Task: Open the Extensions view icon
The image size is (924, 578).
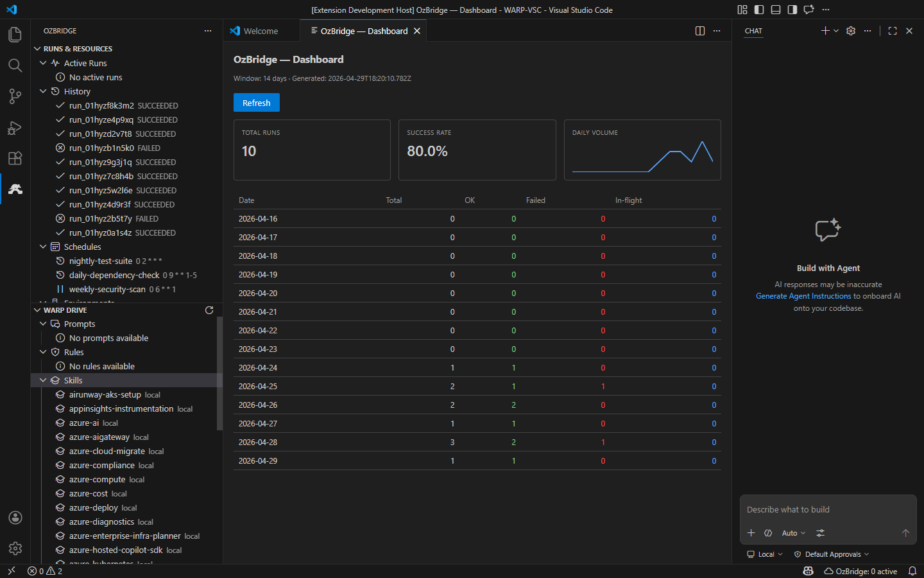Action: (x=15, y=158)
